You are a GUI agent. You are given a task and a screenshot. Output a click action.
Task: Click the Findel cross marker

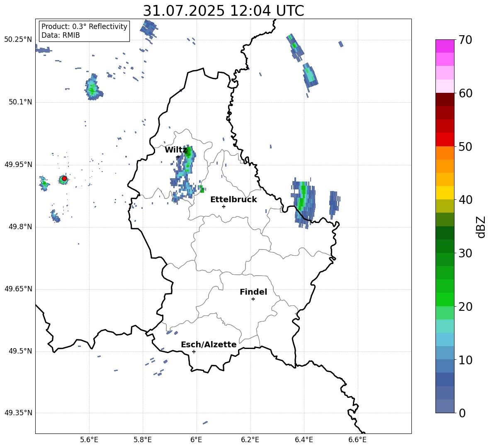[x=253, y=299]
